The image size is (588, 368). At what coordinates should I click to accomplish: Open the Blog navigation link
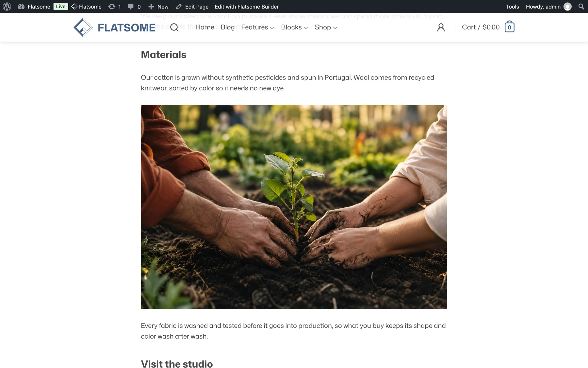(x=228, y=27)
